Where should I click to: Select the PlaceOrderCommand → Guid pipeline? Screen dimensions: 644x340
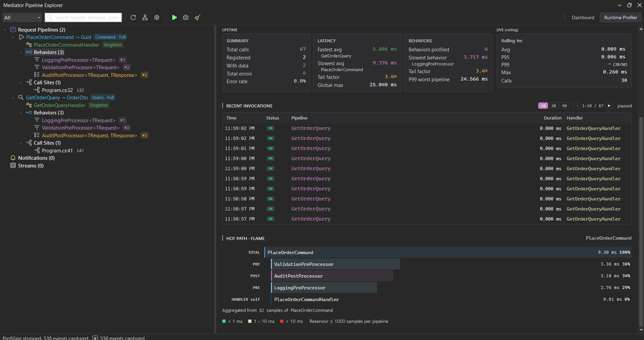point(59,37)
